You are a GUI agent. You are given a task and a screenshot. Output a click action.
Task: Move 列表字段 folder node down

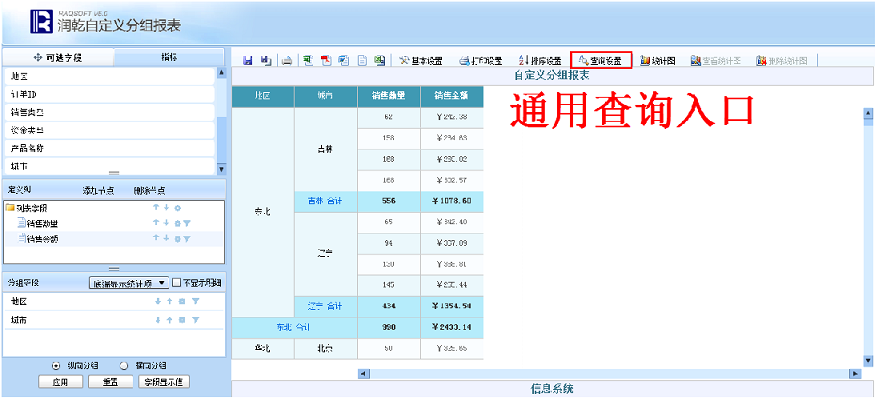pyautogui.click(x=166, y=207)
